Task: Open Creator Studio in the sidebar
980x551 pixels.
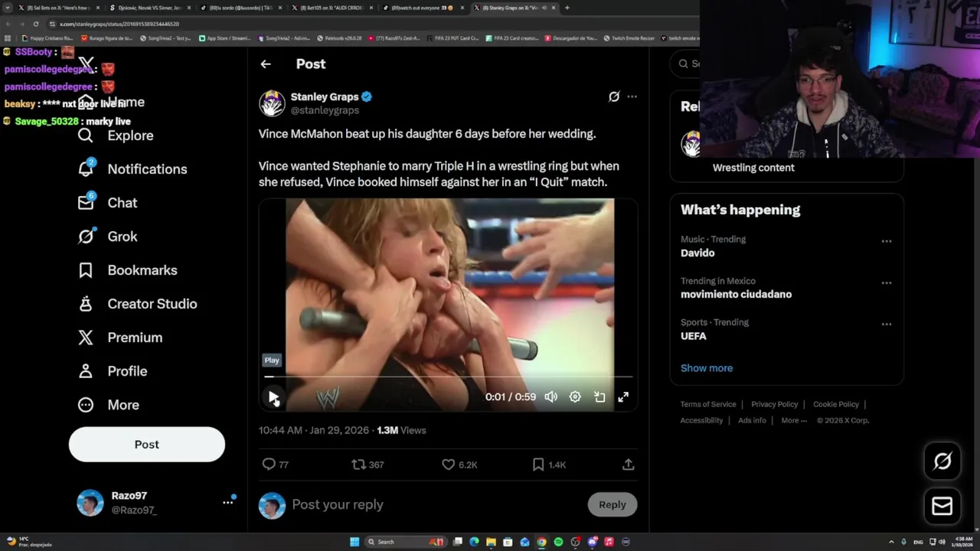Action: click(x=137, y=304)
